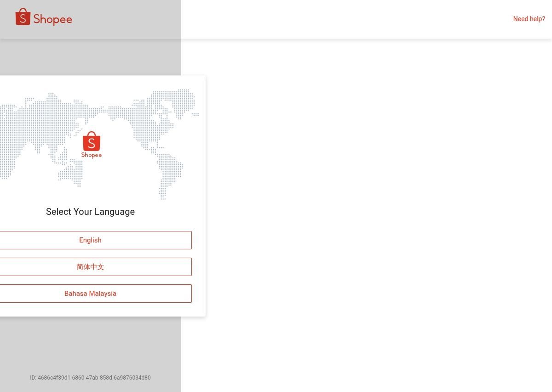
Task: Click the gray backdrop below the language card
Action: tap(90, 345)
